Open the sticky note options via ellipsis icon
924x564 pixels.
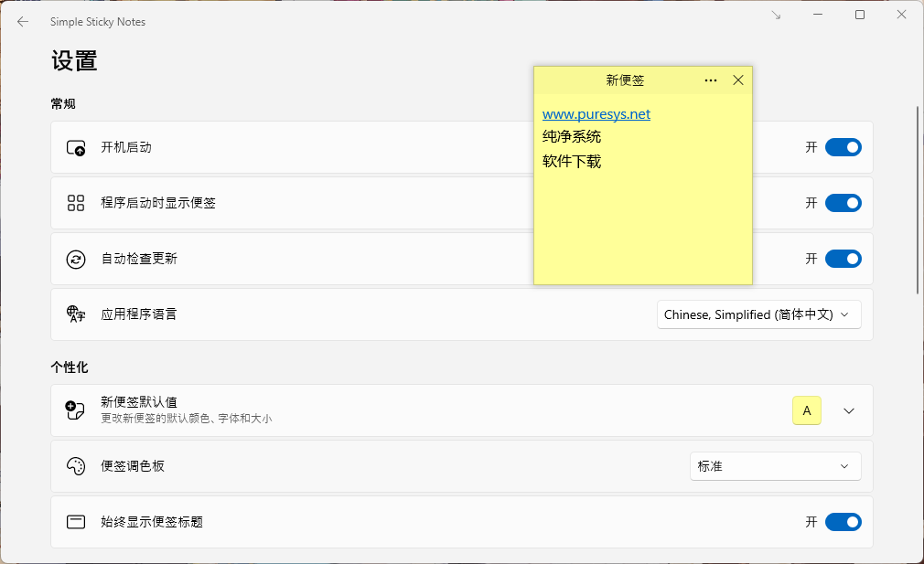711,80
